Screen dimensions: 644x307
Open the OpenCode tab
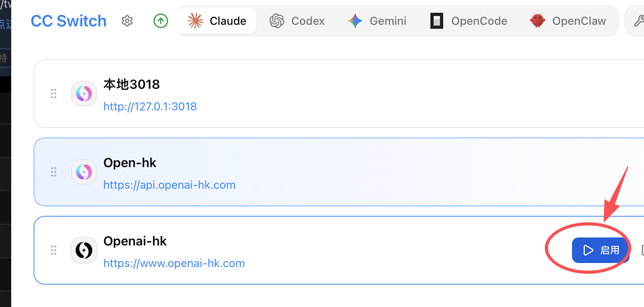point(469,21)
